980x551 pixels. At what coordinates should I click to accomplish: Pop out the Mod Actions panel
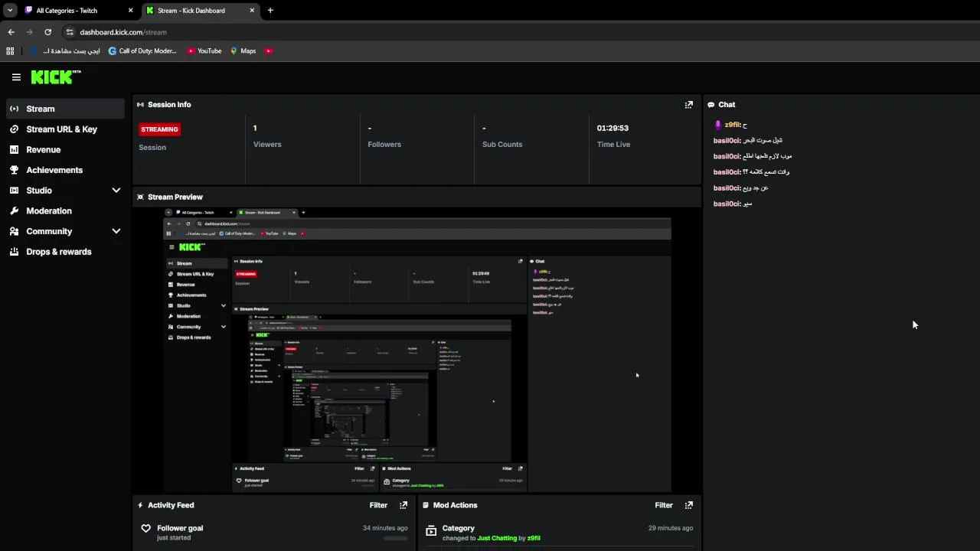click(x=688, y=505)
